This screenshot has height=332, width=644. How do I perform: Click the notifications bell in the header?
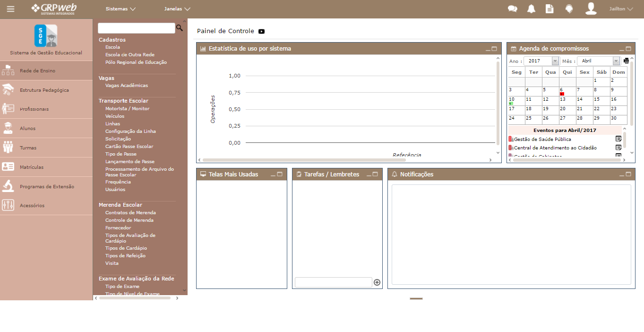531,9
